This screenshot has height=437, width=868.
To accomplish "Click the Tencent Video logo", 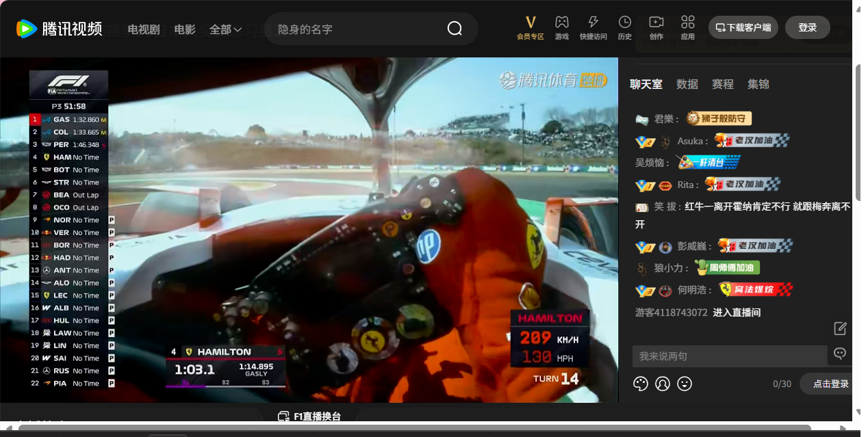I will 60,29.
